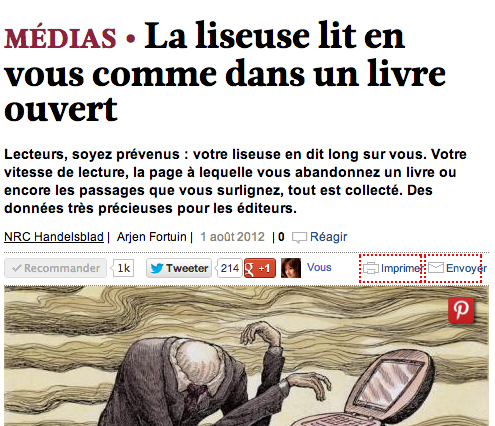Screen dimensions: 495x426
Task: Click author name Arjen Fortuin
Action: tap(152, 237)
